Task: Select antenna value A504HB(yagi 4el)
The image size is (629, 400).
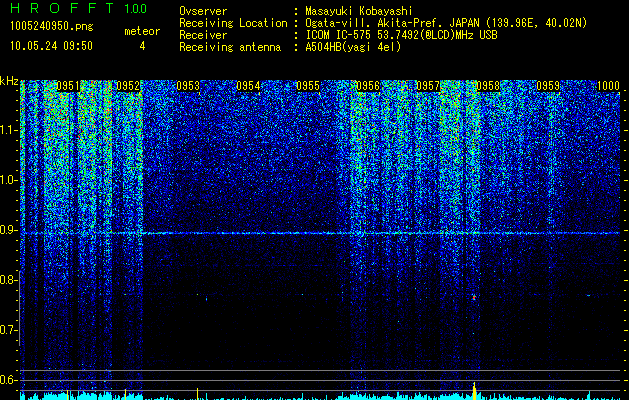Action: click(353, 47)
